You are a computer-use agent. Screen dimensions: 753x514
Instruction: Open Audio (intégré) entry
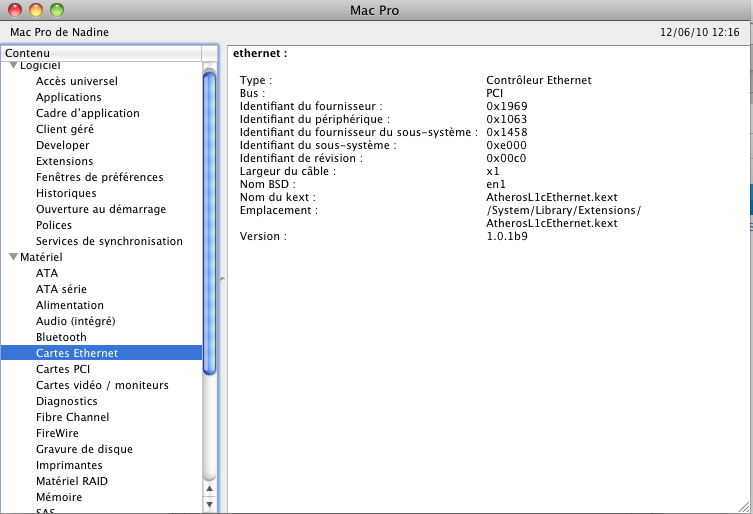point(75,321)
